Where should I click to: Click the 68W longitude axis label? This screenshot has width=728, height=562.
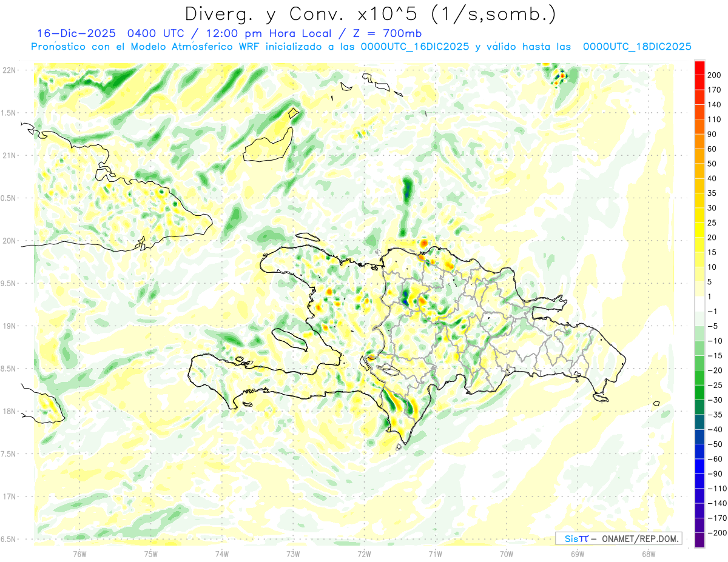(648, 554)
